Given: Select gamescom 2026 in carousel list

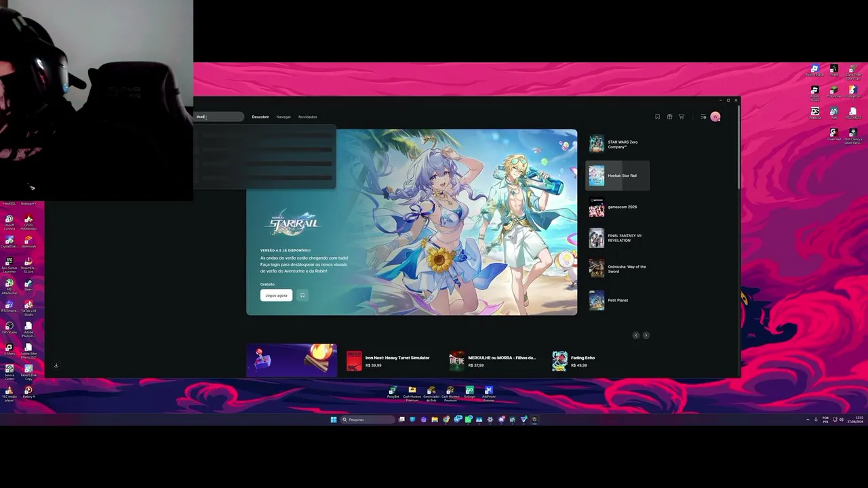Looking at the screenshot, I should coord(617,207).
